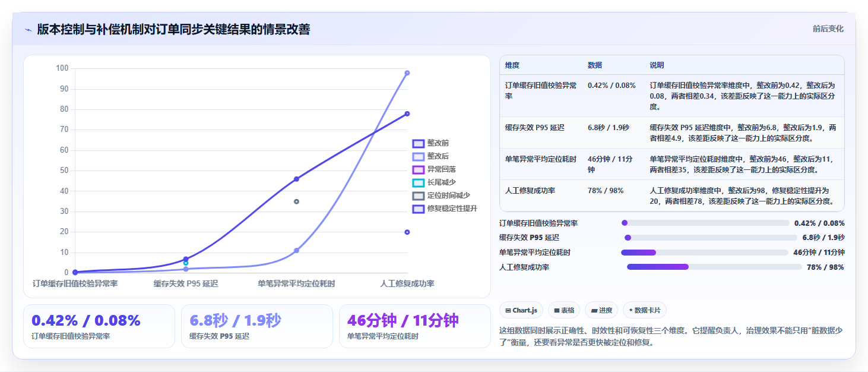Click progress value 78% / 98%

click(825, 267)
